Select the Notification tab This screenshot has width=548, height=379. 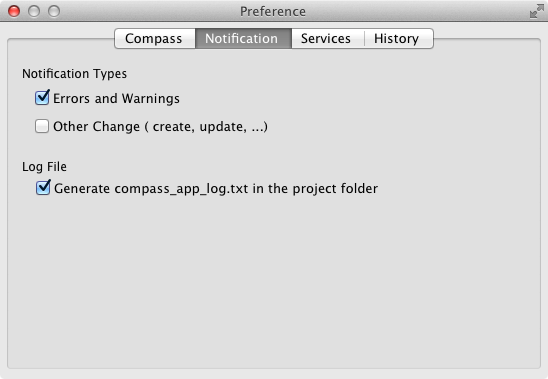[243, 38]
